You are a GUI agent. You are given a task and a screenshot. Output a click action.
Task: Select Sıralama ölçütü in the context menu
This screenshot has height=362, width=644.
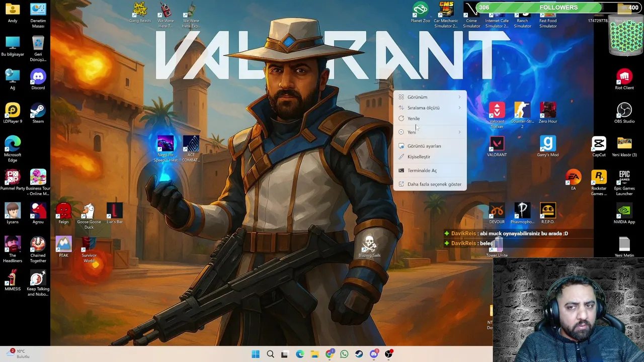click(430, 108)
